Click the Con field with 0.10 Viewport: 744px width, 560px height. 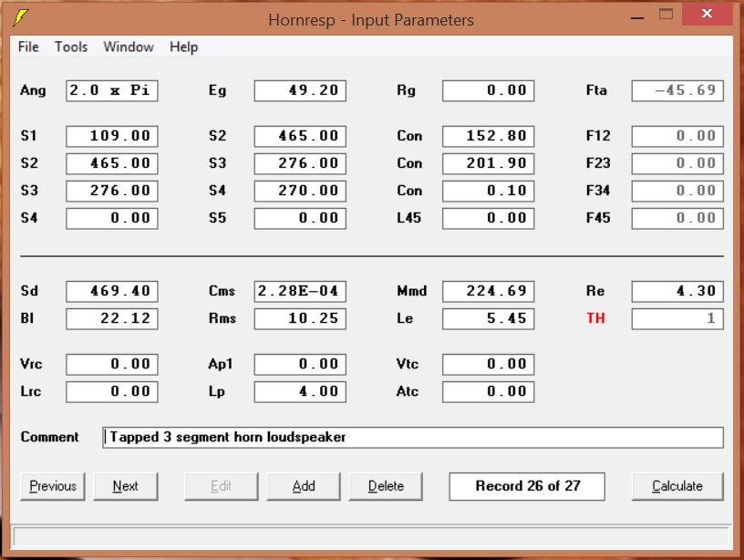[x=489, y=191]
